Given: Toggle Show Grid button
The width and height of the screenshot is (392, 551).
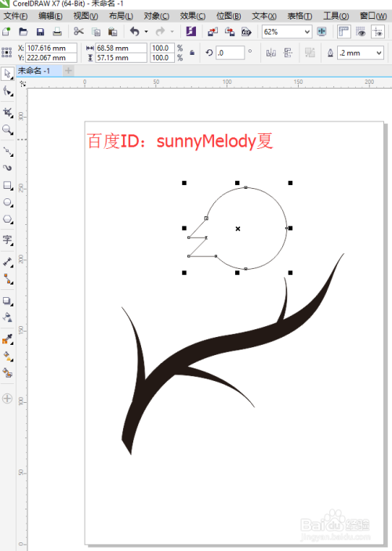Looking at the screenshot, I should (x=361, y=31).
